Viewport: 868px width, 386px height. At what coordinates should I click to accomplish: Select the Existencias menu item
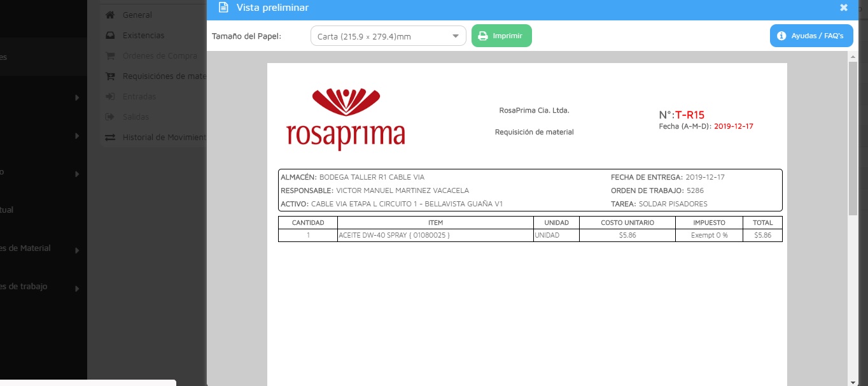(143, 35)
